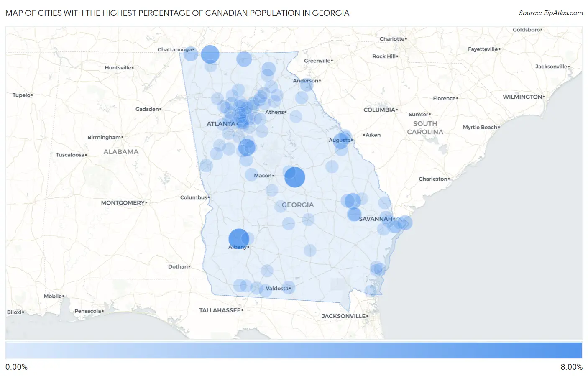
Task: Click the Goldsboro city label
Action: tap(527, 30)
